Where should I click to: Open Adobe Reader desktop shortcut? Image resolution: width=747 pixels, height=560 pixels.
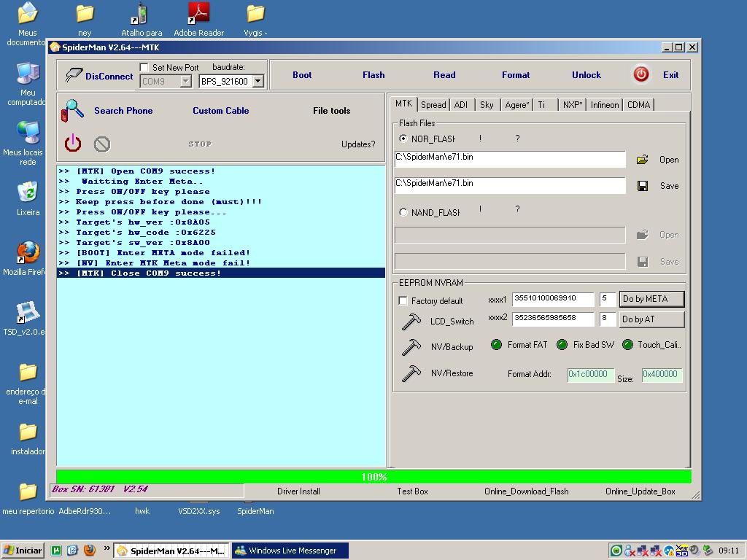(x=198, y=20)
